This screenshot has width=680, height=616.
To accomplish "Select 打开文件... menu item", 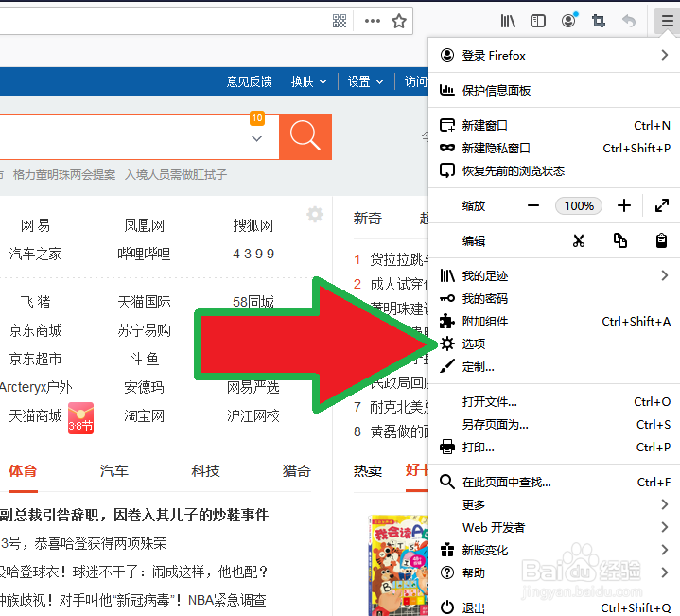I will [x=554, y=402].
